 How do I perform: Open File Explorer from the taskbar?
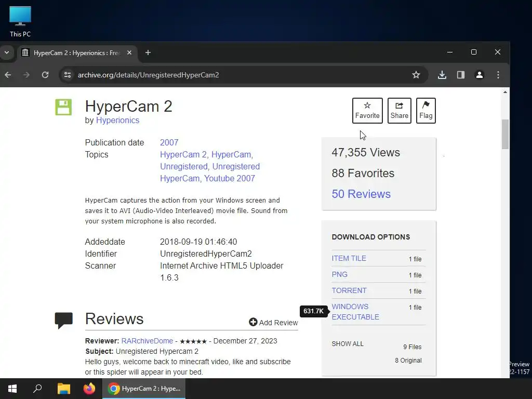pos(63,389)
